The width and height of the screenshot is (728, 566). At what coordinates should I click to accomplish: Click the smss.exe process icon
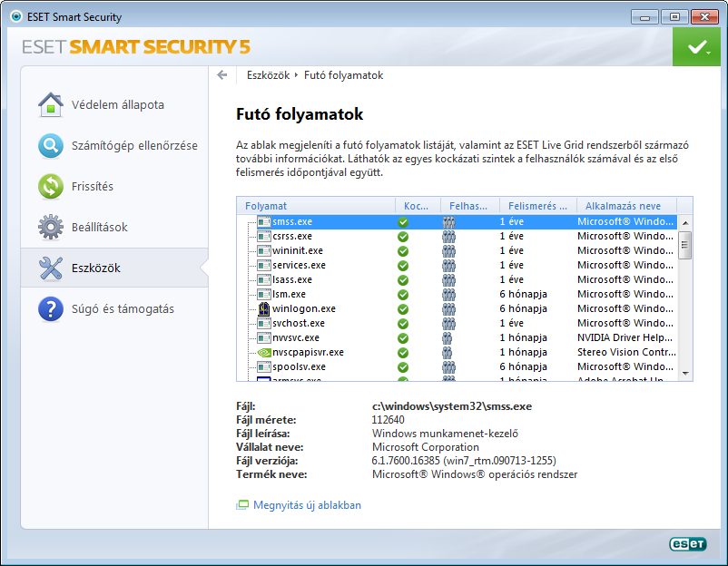coord(264,221)
